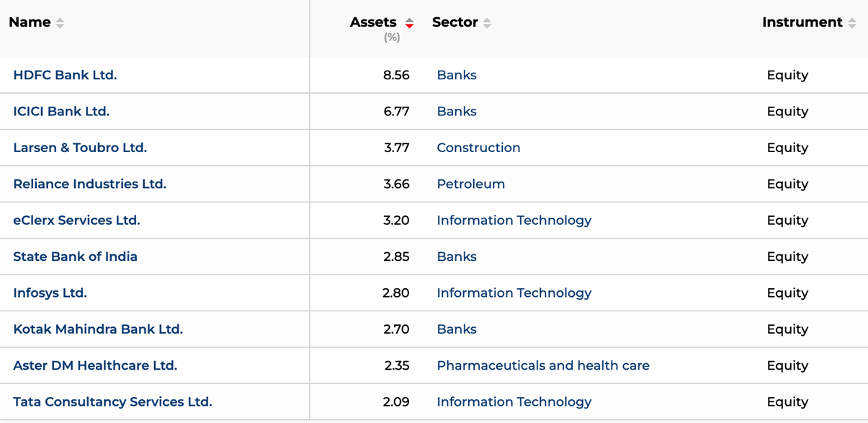Click Kotak Mahindra Bank Ltd. link

point(98,329)
